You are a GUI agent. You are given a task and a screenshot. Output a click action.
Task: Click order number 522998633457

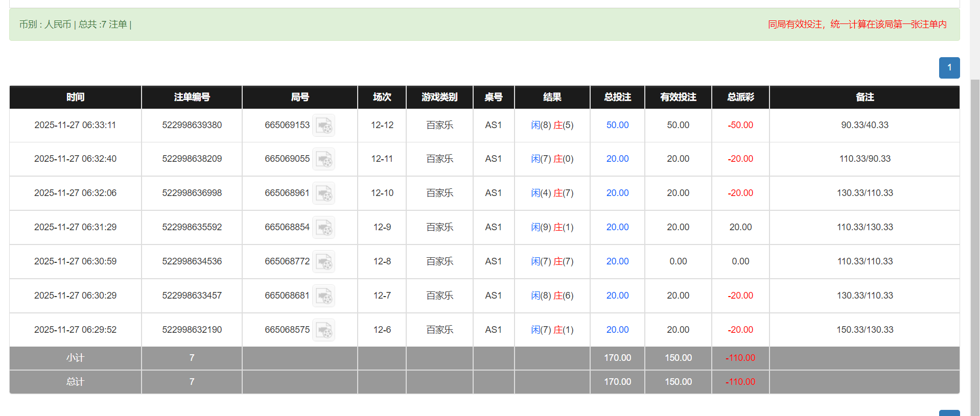click(x=192, y=296)
